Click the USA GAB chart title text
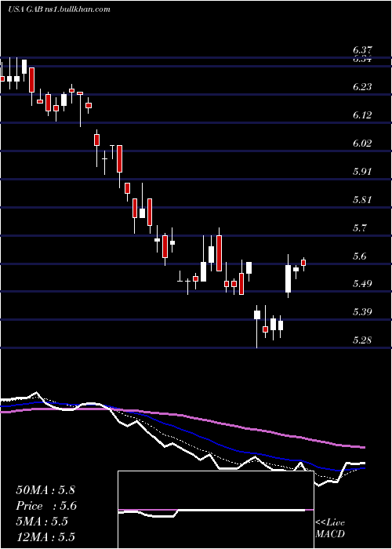This screenshot has width=392, height=549. [59, 9]
